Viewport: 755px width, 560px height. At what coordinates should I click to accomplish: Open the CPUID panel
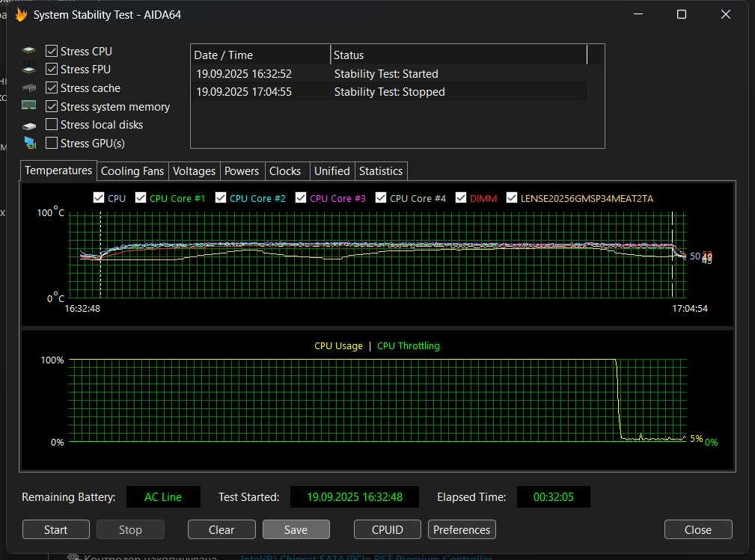click(388, 529)
